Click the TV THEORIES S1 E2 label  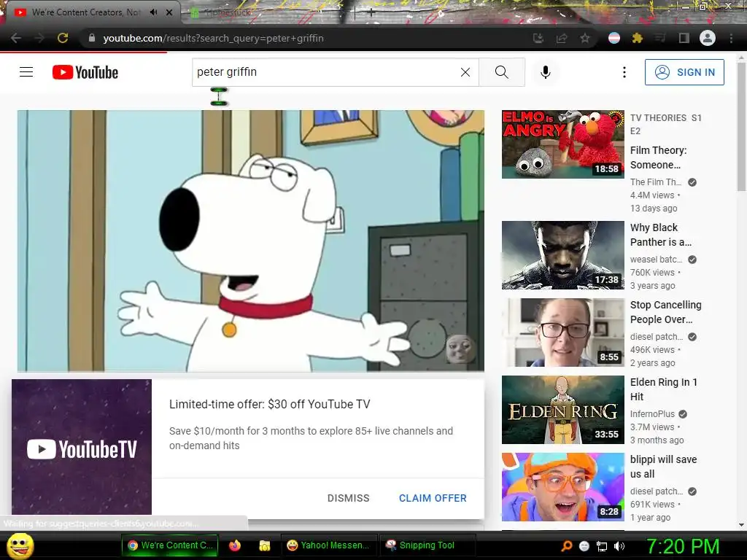click(x=665, y=124)
